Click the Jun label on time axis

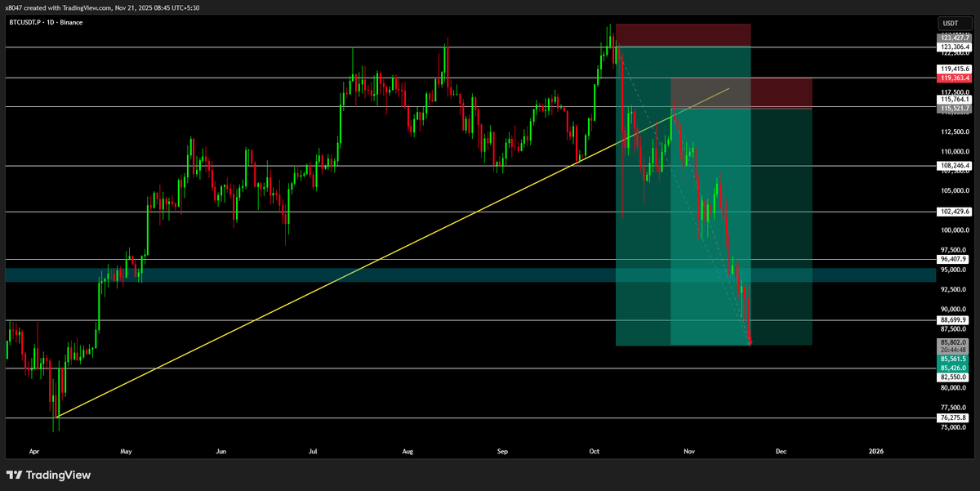220,450
